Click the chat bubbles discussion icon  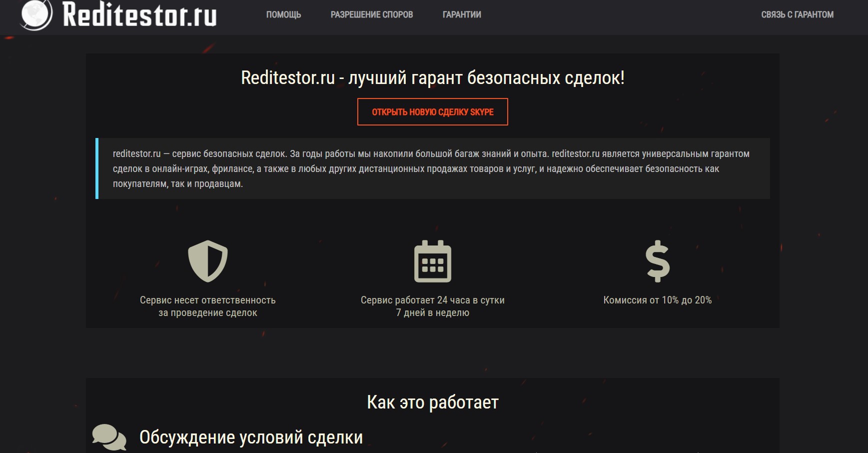(109, 437)
